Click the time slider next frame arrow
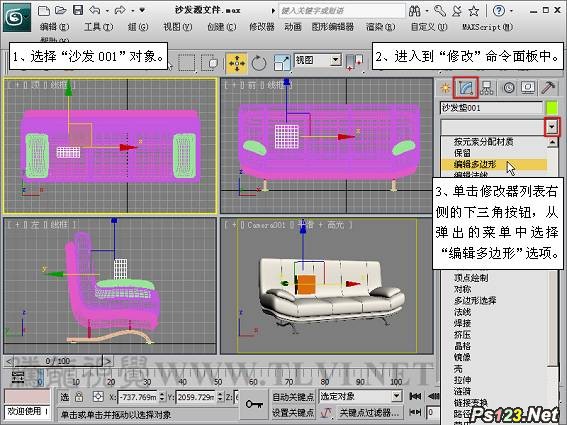The image size is (567, 425). point(108,361)
